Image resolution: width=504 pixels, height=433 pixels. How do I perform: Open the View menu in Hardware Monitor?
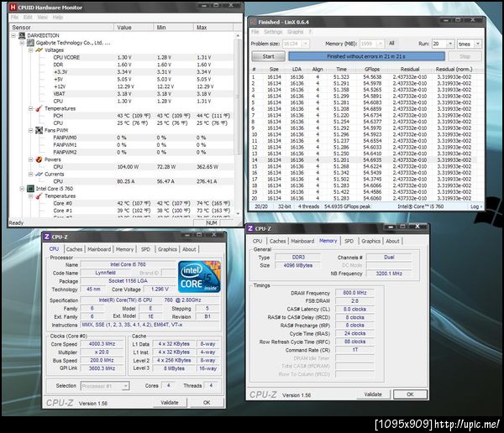click(43, 17)
